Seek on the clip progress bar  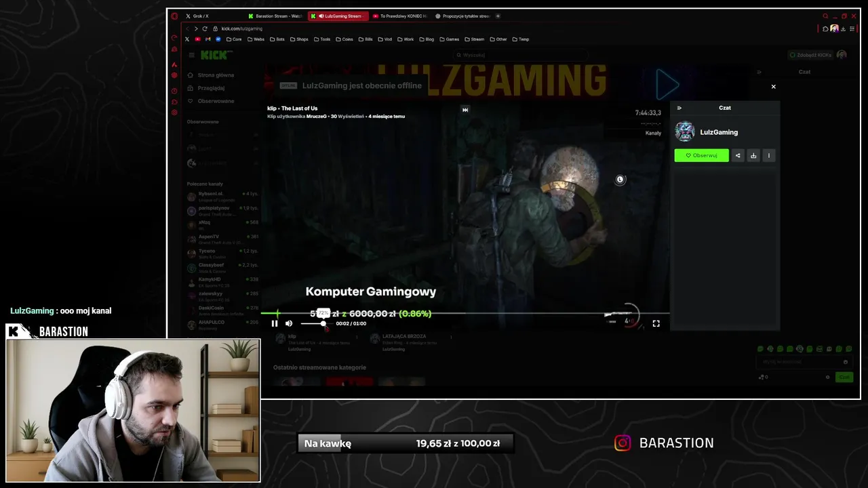(x=465, y=314)
